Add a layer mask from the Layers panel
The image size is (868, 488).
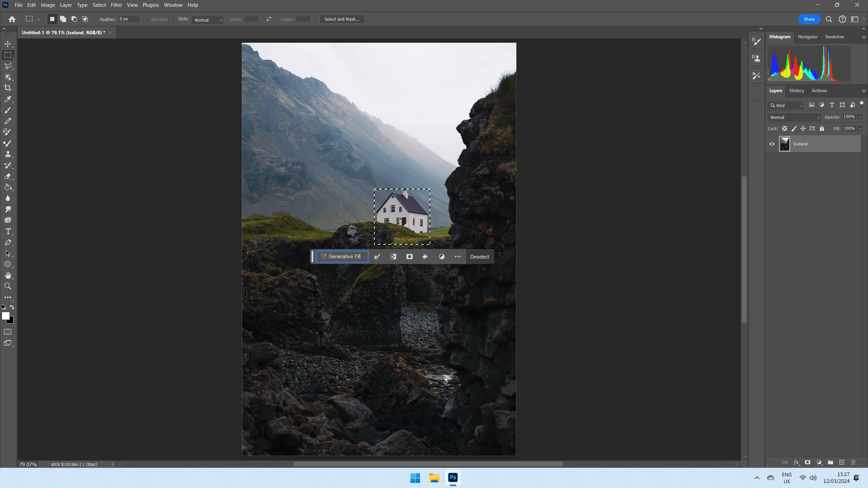(x=807, y=462)
